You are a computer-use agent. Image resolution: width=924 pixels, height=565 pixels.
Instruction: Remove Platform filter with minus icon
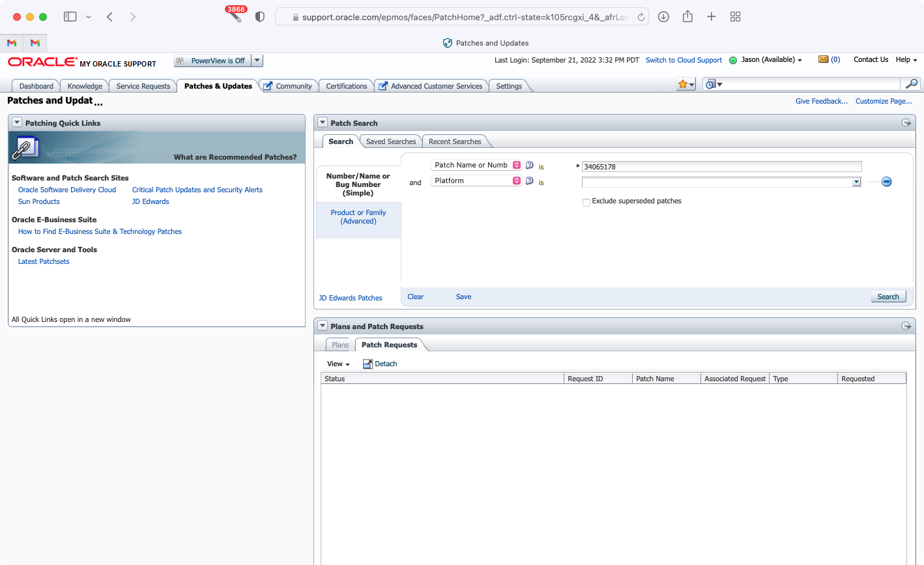pos(886,182)
